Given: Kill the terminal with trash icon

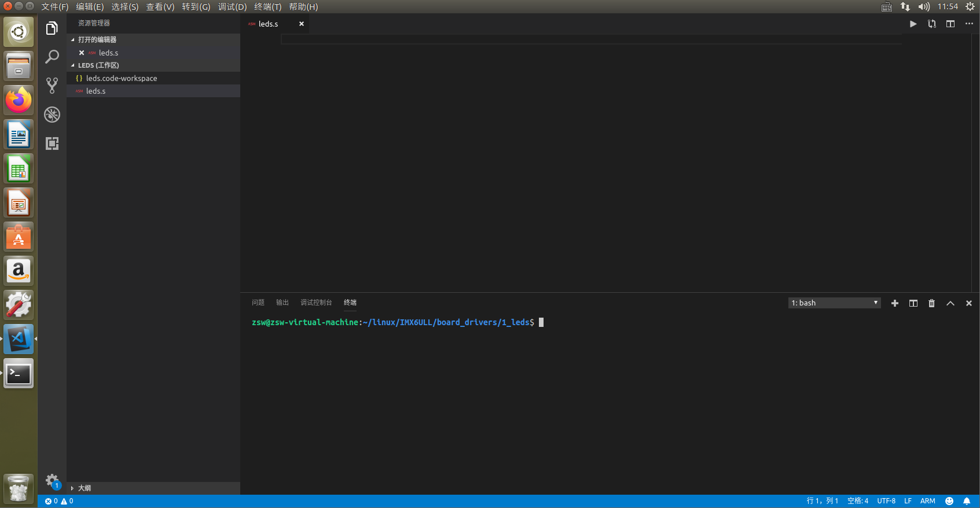Looking at the screenshot, I should pyautogui.click(x=932, y=303).
